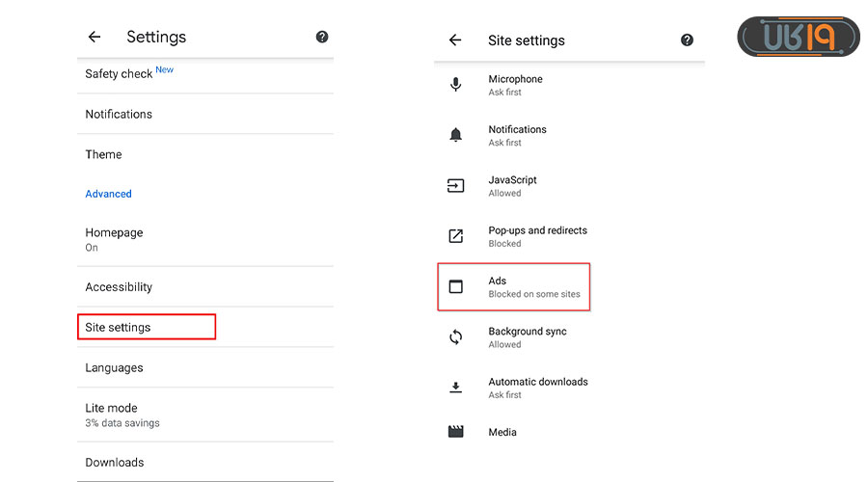Select the JavaScript icon
This screenshot has width=868, height=482.
pyautogui.click(x=456, y=186)
